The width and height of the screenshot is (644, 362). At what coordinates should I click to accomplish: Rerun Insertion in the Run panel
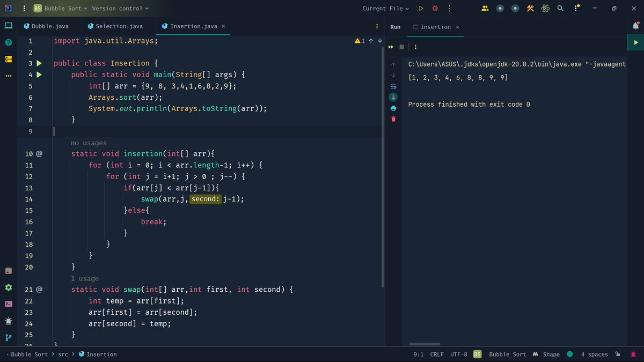tap(391, 47)
